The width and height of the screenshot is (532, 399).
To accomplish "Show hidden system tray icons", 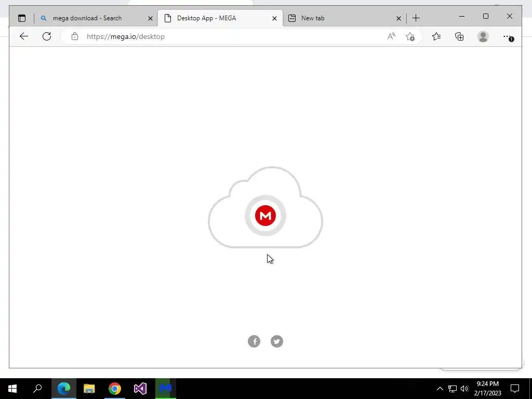I will (x=440, y=389).
